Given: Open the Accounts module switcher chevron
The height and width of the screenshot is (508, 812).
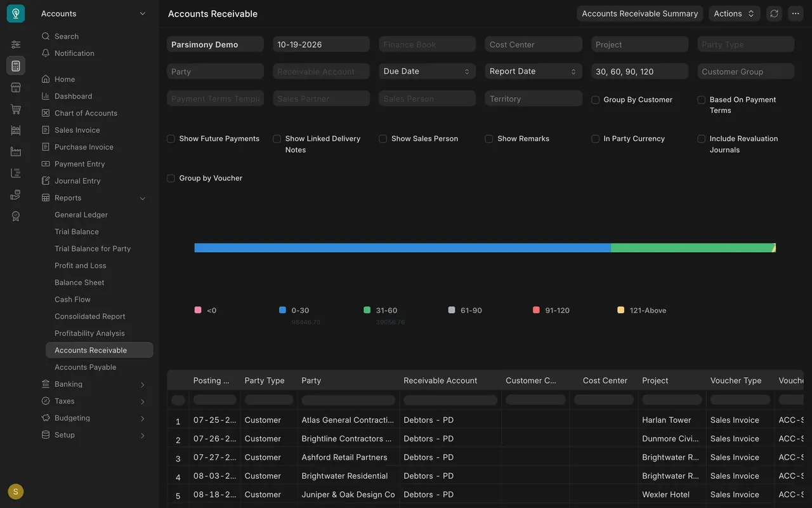Looking at the screenshot, I should click(142, 13).
